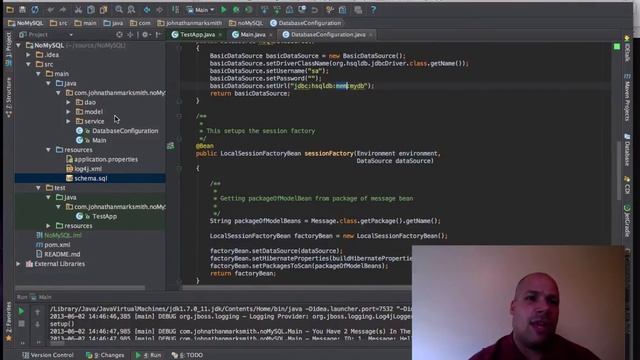640x360 pixels.
Task: Expand External Libraries node
Action: click(x=18, y=264)
